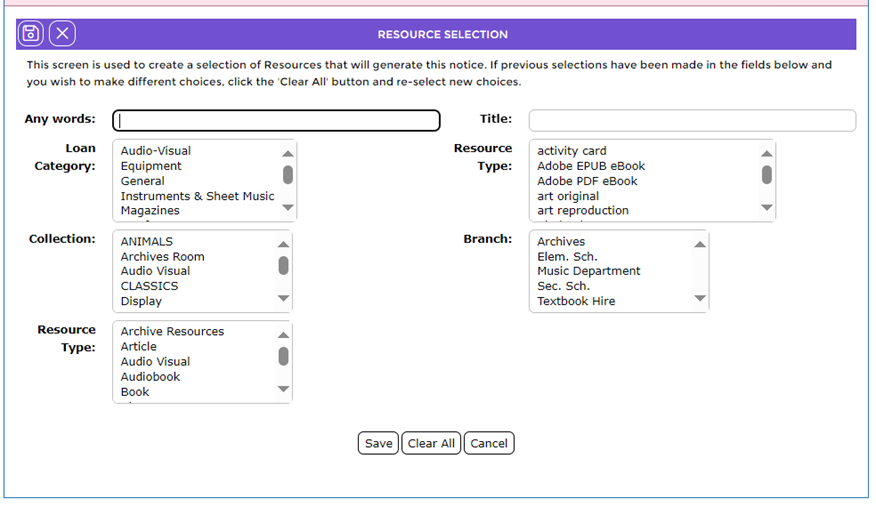Select General in Loan Category list

click(x=142, y=181)
